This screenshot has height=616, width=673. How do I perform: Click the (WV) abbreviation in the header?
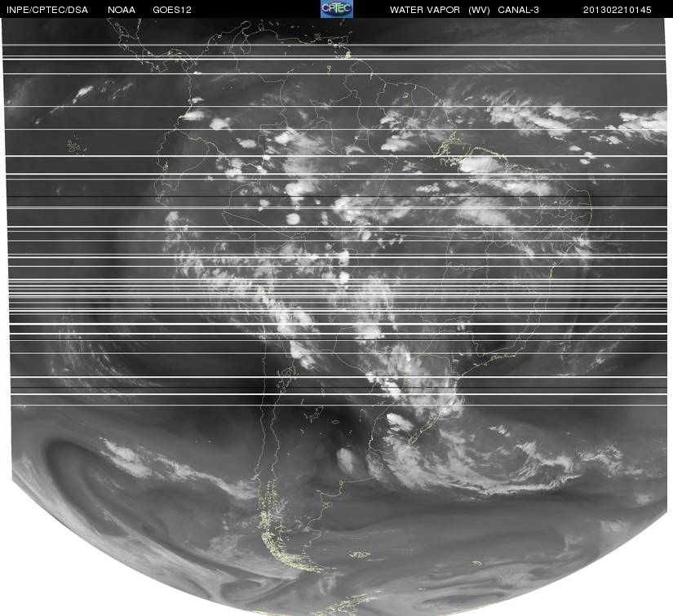point(479,10)
